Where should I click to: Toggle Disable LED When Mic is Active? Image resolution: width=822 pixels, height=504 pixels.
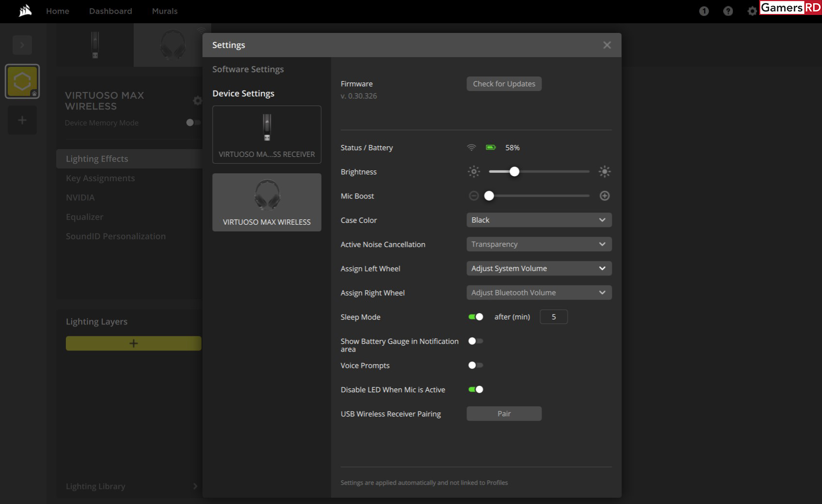pos(476,389)
